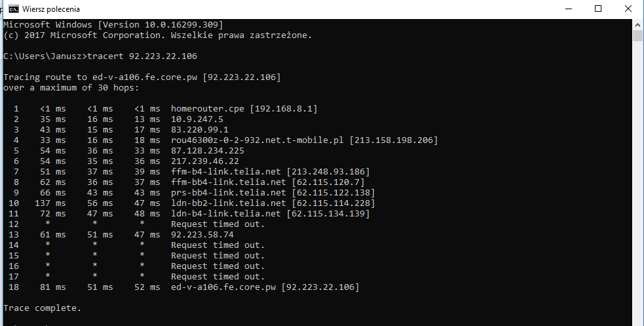Click the vertical scrollbar thumb
Viewport: 644px width, 326px height.
[637, 35]
